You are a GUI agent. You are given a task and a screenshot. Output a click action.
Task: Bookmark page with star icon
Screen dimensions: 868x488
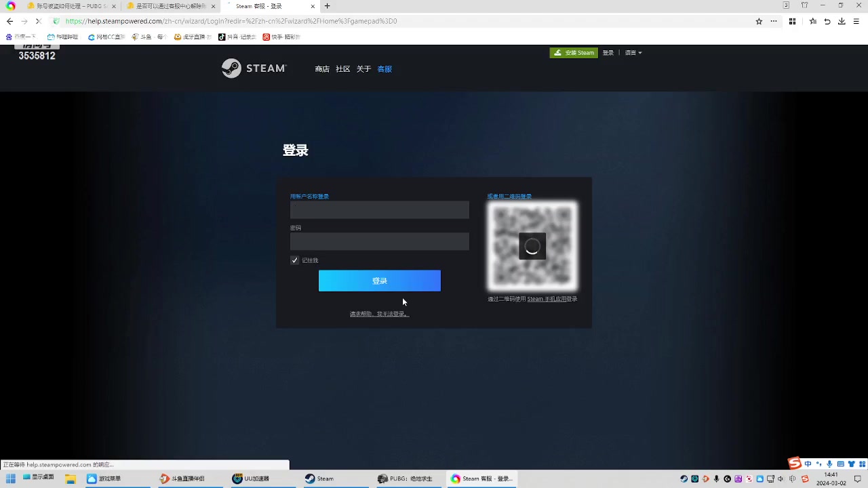(759, 21)
